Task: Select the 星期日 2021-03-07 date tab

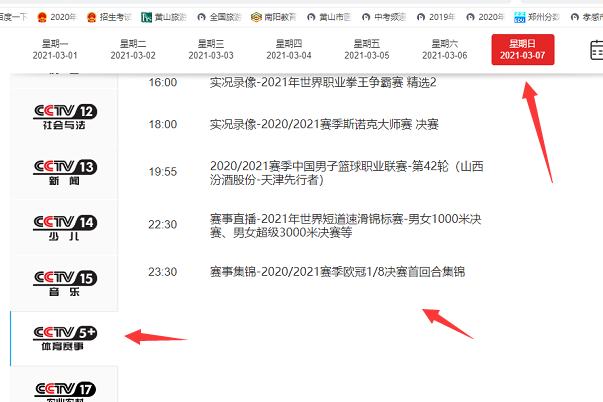Action: pos(523,50)
